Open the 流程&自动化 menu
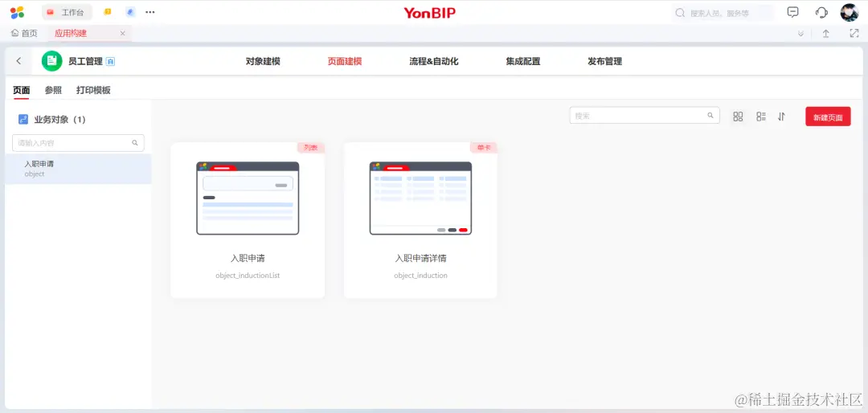Image resolution: width=868 pixels, height=413 pixels. 433,61
